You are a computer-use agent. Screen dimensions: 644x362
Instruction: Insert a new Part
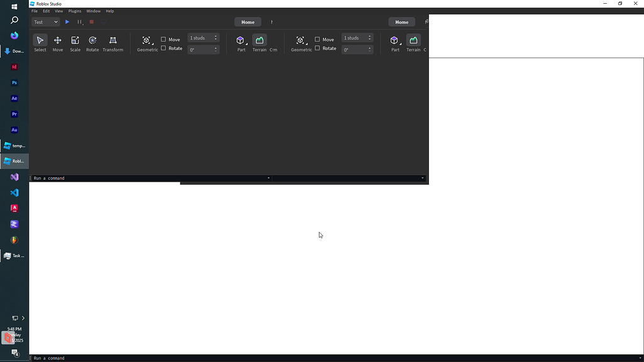(241, 41)
